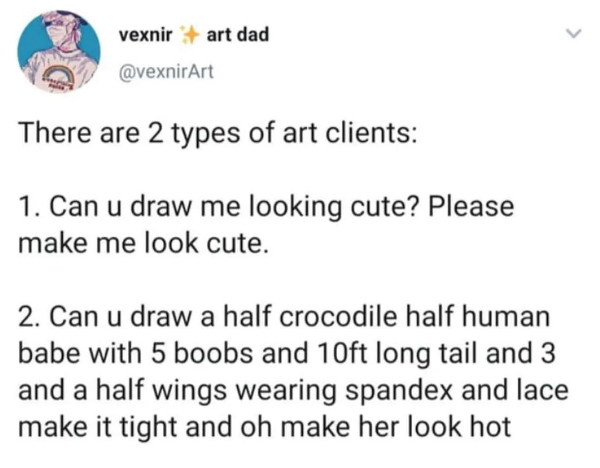Click "There are 2 types of art clients:"
The height and width of the screenshot is (468, 600).
pos(214,133)
